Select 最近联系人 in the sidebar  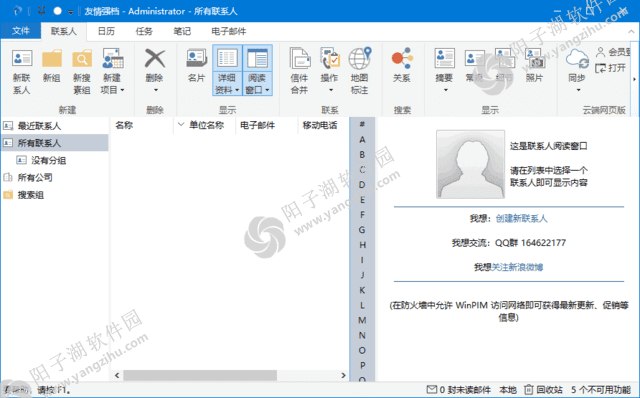(x=55, y=126)
